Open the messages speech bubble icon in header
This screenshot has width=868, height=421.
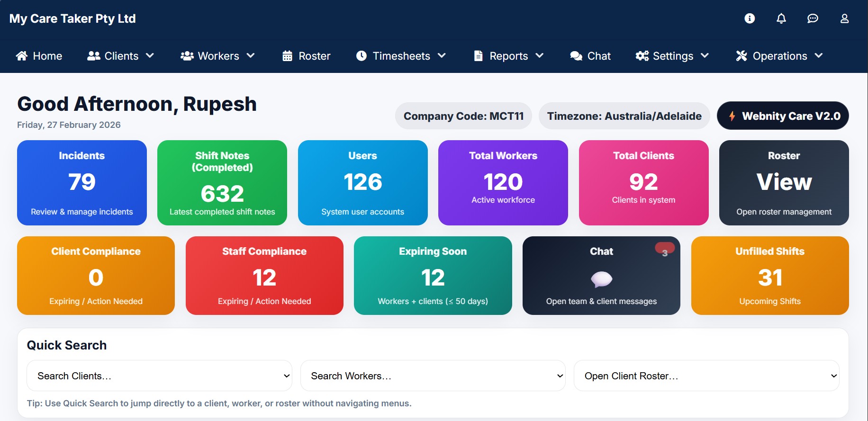pyautogui.click(x=813, y=18)
